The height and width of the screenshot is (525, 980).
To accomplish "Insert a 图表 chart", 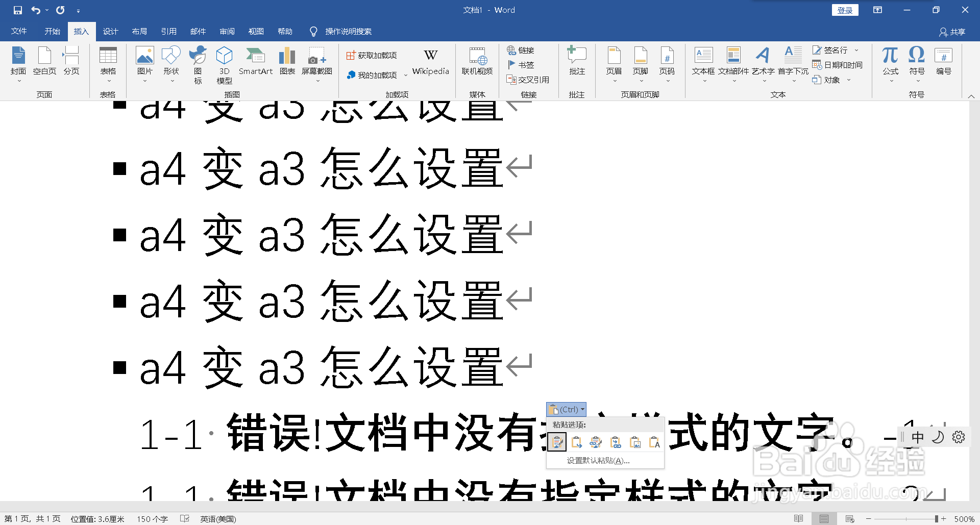I will coord(287,61).
